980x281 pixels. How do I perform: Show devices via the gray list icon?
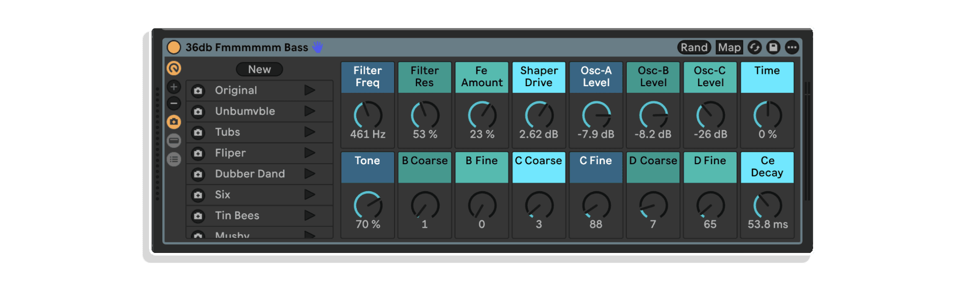point(174,160)
